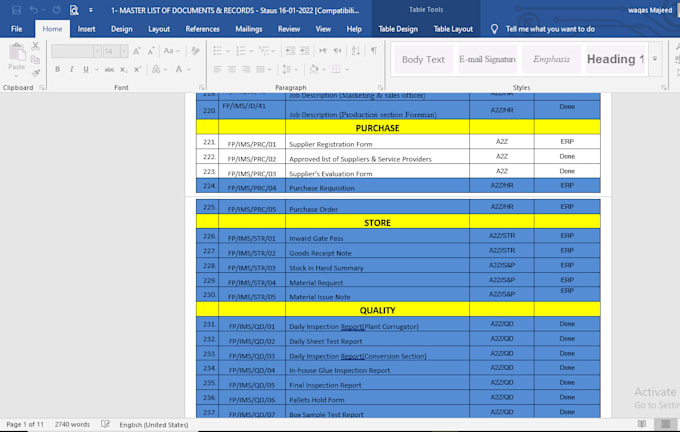Open the Customize Quick Access Toolbar arrow
The image size is (680, 432).
(91, 10)
